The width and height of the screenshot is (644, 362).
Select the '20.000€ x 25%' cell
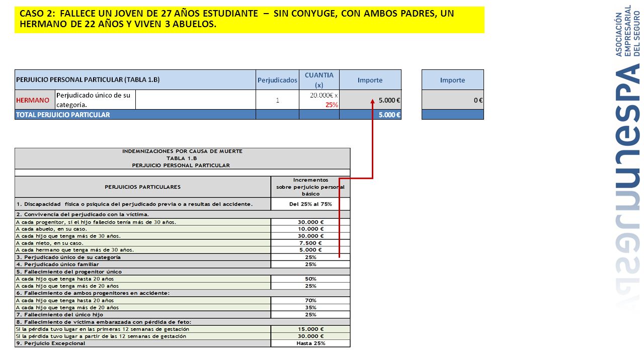[x=319, y=100]
